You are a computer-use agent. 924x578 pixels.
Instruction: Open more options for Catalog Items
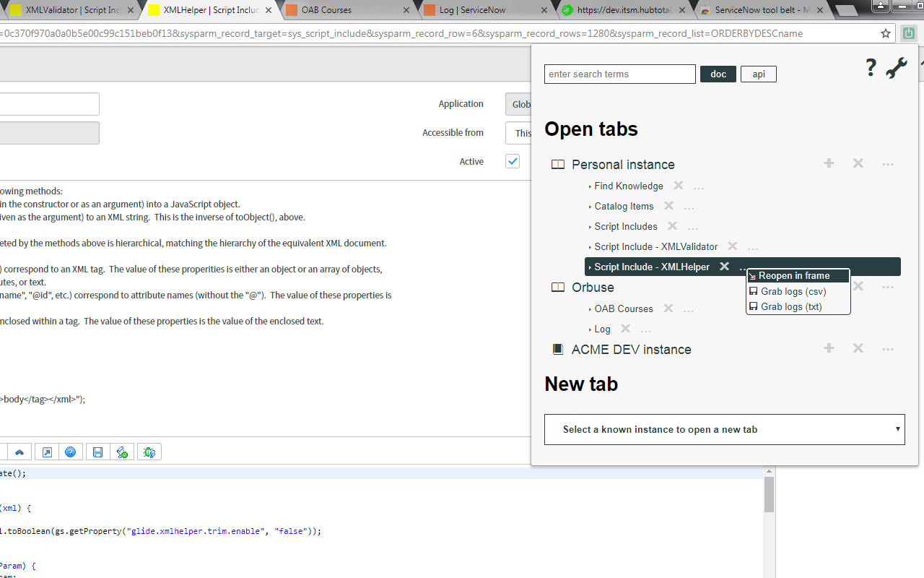pos(689,207)
